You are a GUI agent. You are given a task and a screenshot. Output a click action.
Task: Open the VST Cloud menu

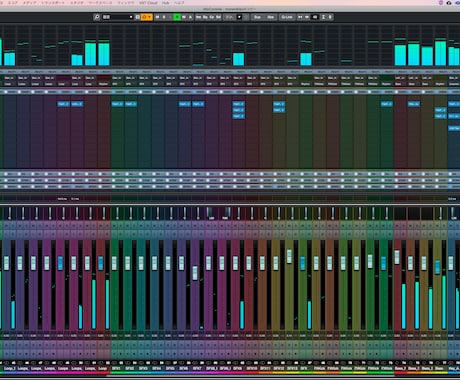(148, 3)
